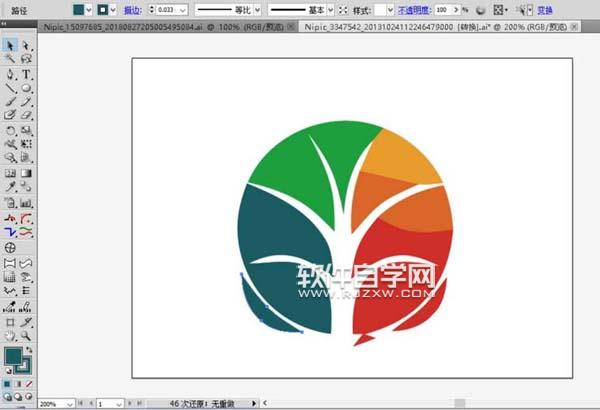
Task: Select the Eyedropper tool
Action: click(10, 187)
